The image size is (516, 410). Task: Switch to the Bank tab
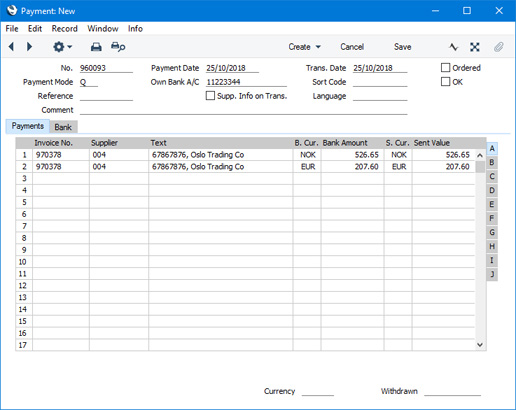pos(63,127)
